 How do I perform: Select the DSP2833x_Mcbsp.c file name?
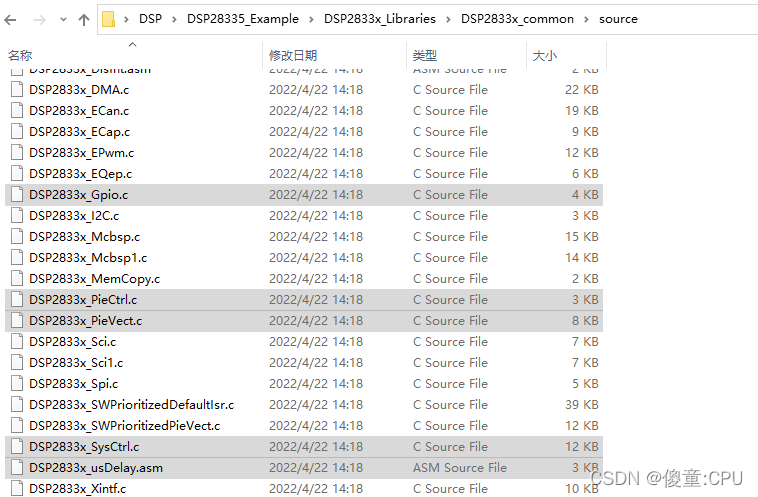point(85,237)
